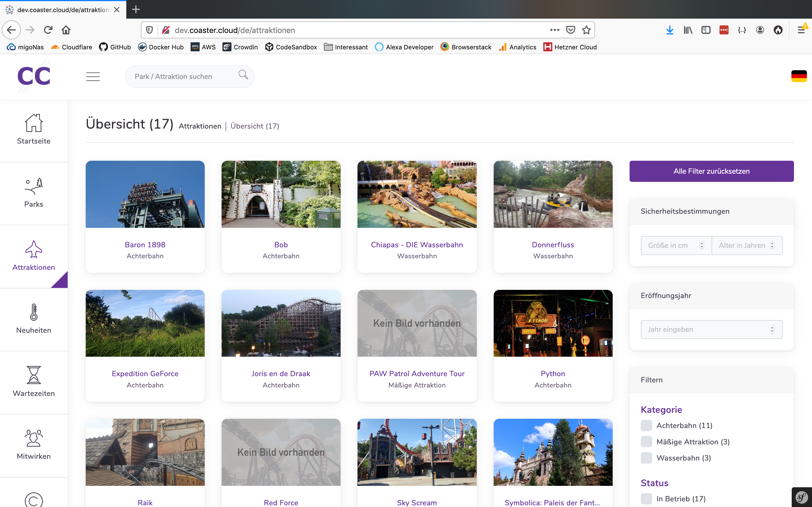The height and width of the screenshot is (507, 812).
Task: Open the Baron 1898 attraction link
Action: (145, 245)
